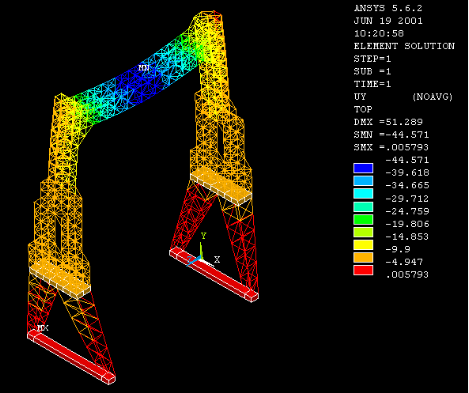The image size is (469, 393).
Task: Click the MN minimum marker on beam
Action: (144, 68)
